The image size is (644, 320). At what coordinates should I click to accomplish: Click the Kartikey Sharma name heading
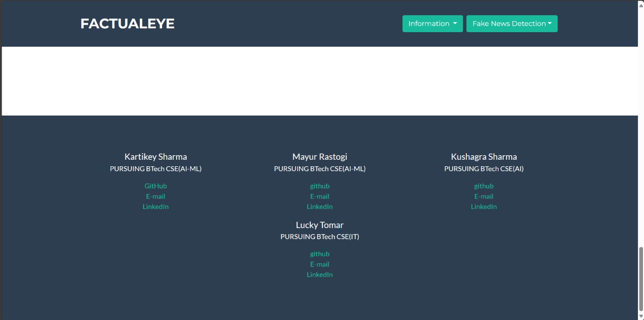pyautogui.click(x=155, y=157)
